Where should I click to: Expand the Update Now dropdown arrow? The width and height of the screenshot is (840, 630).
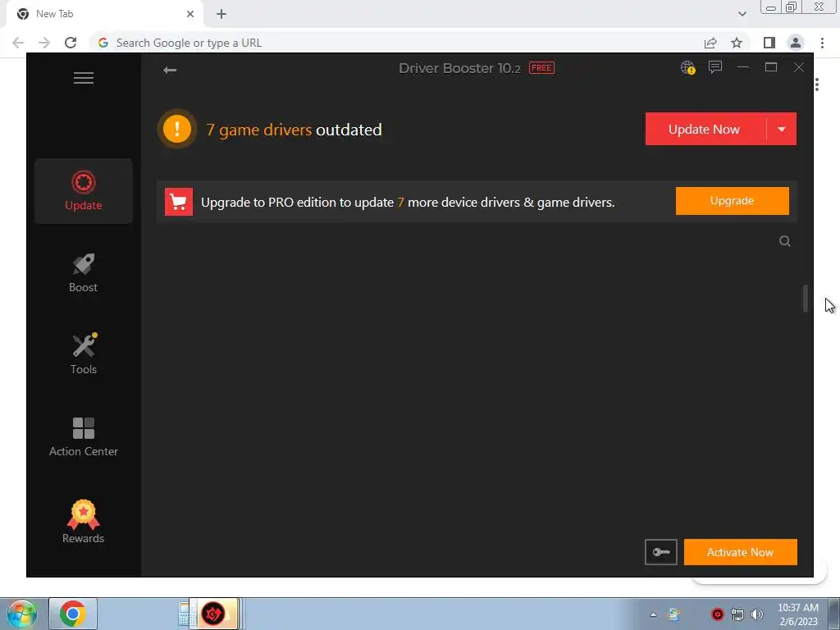click(782, 129)
